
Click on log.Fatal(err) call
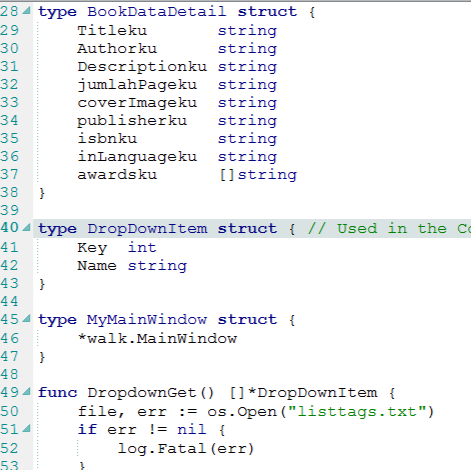tap(186, 449)
